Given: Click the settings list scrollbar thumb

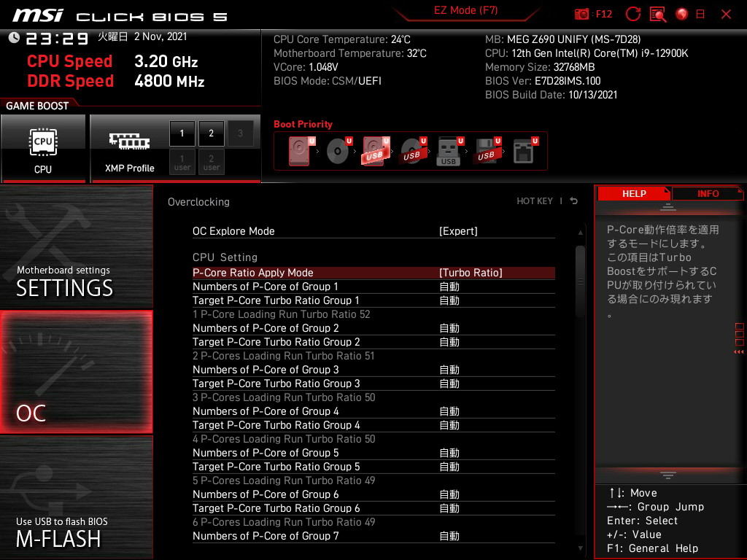Looking at the screenshot, I should coord(580,281).
